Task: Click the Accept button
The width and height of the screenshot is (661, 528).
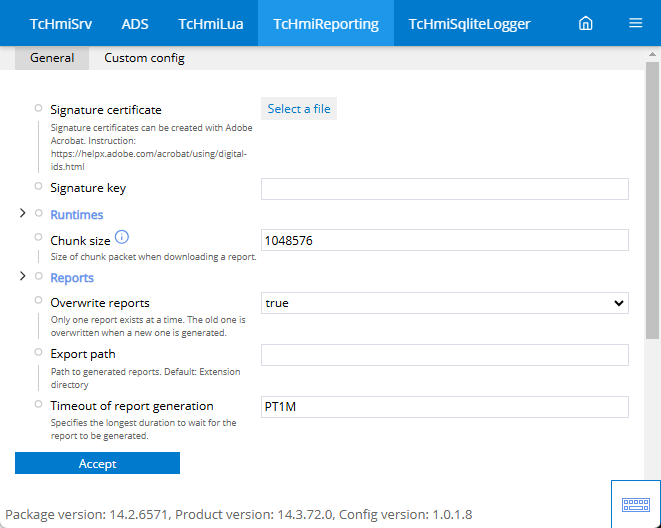Action: click(x=97, y=463)
